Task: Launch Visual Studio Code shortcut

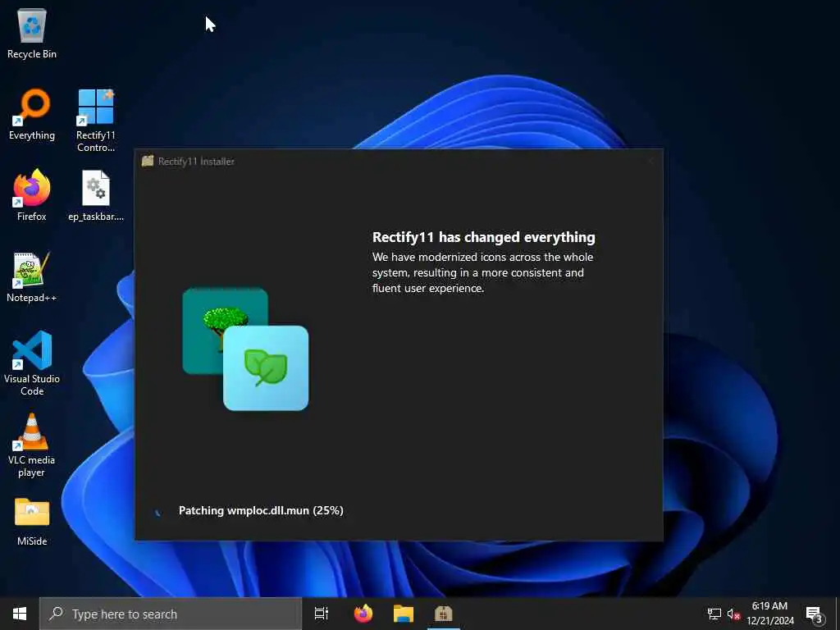Action: point(32,363)
